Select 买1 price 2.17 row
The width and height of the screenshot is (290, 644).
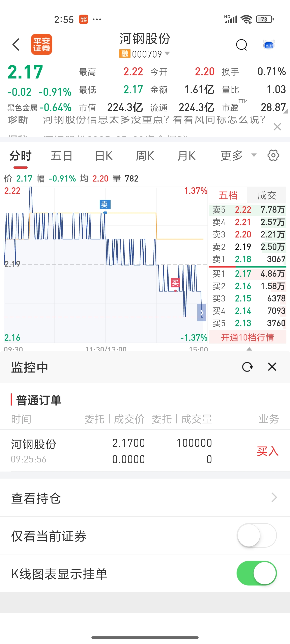tap(248, 274)
